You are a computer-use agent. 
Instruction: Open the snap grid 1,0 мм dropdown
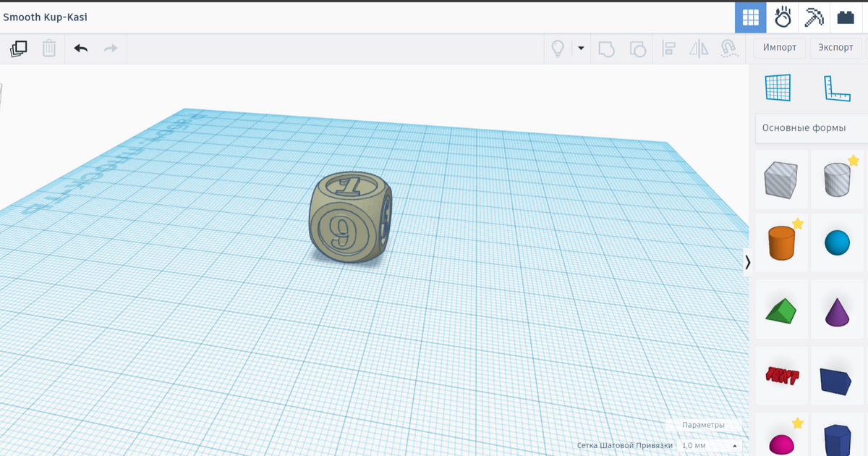[710, 445]
